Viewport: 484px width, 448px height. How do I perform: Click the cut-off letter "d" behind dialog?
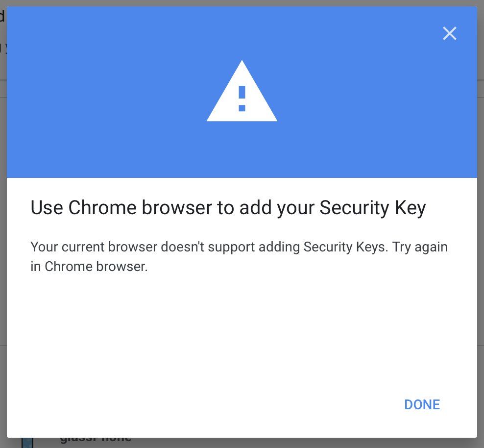(2, 16)
